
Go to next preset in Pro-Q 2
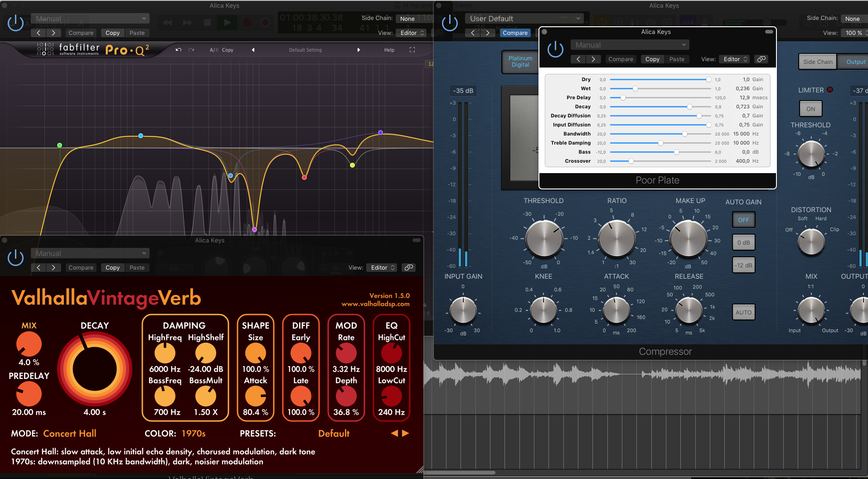coord(359,50)
